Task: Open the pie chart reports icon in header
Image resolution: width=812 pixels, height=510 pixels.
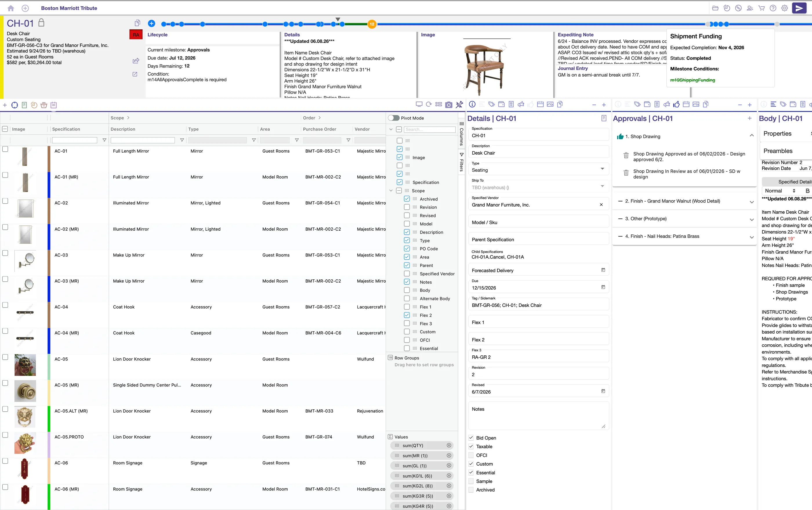Action: pyautogui.click(x=727, y=8)
